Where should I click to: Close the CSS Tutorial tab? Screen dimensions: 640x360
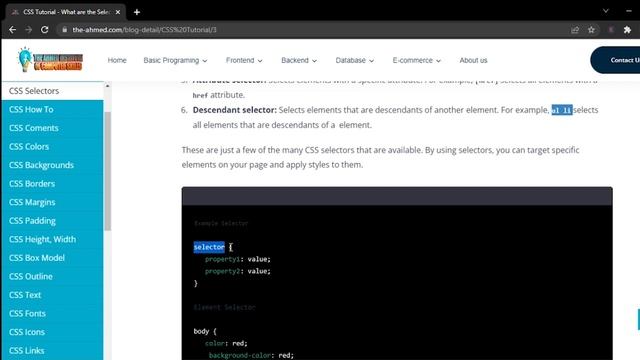tap(118, 12)
